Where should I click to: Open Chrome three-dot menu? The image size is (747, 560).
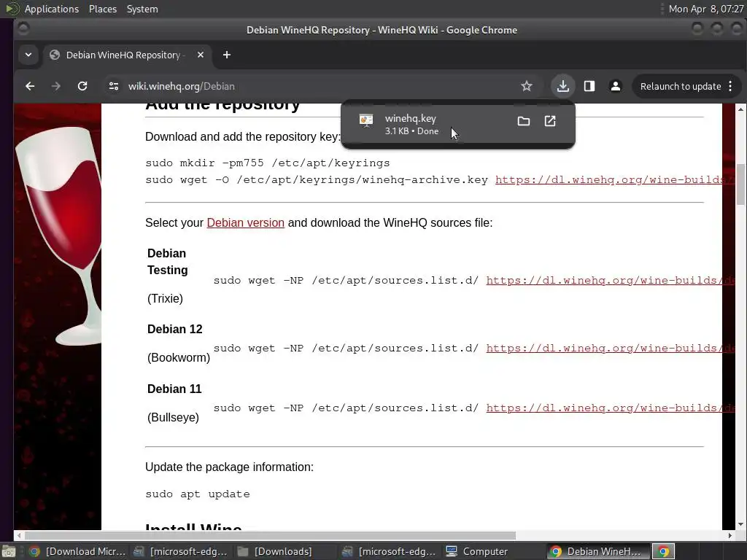point(730,86)
